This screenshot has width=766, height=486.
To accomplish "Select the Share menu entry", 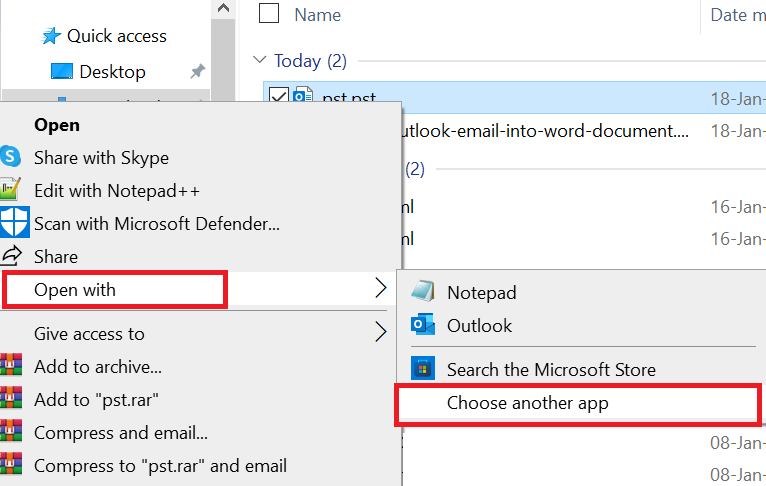I will tap(56, 256).
